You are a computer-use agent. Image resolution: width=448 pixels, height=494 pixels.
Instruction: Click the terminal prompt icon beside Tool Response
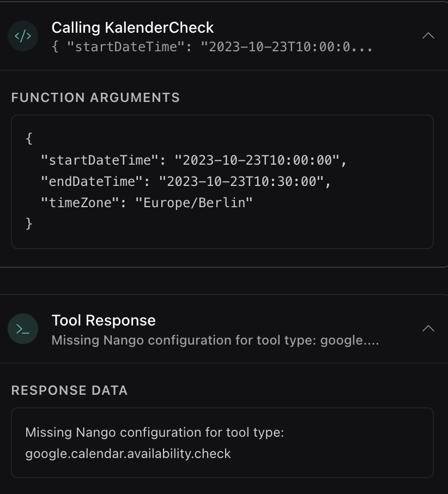tap(23, 329)
